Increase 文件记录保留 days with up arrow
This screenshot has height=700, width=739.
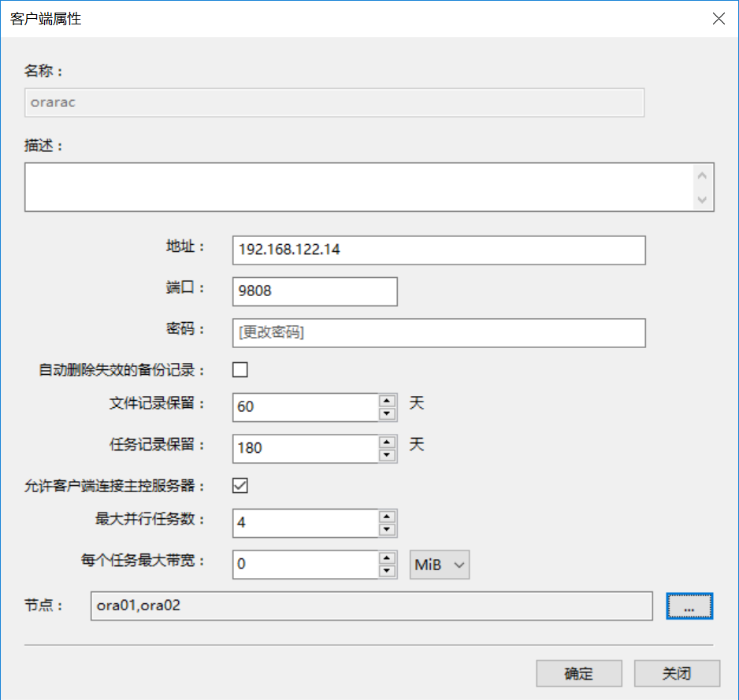387,401
